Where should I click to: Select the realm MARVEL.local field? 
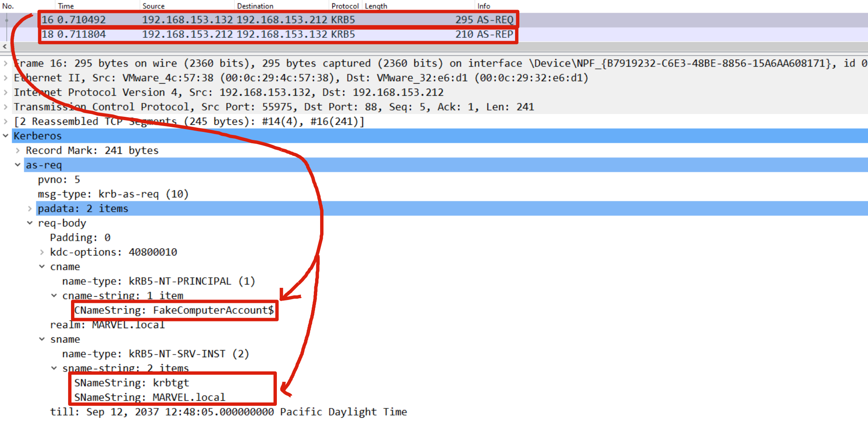click(x=108, y=325)
